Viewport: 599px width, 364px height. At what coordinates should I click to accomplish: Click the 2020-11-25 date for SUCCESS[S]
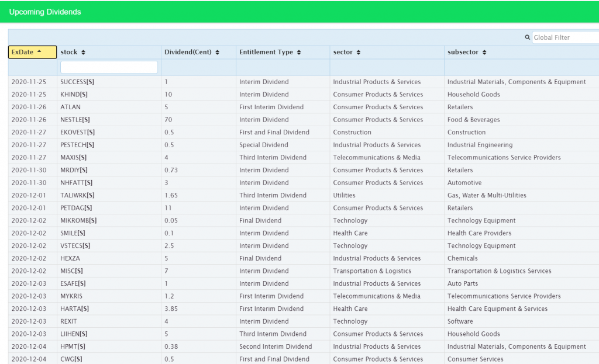coord(29,82)
